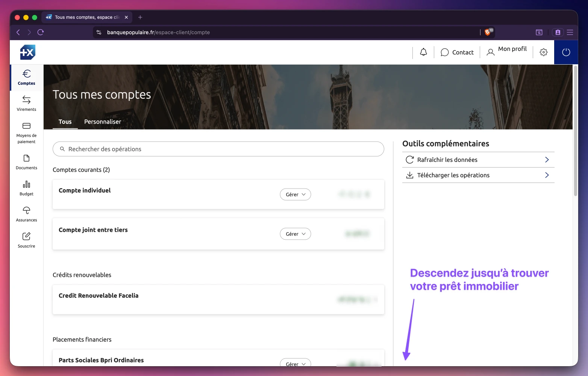Viewport: 588px width, 376px height.
Task: Click the download icon in Outils complémentaires
Action: point(410,175)
